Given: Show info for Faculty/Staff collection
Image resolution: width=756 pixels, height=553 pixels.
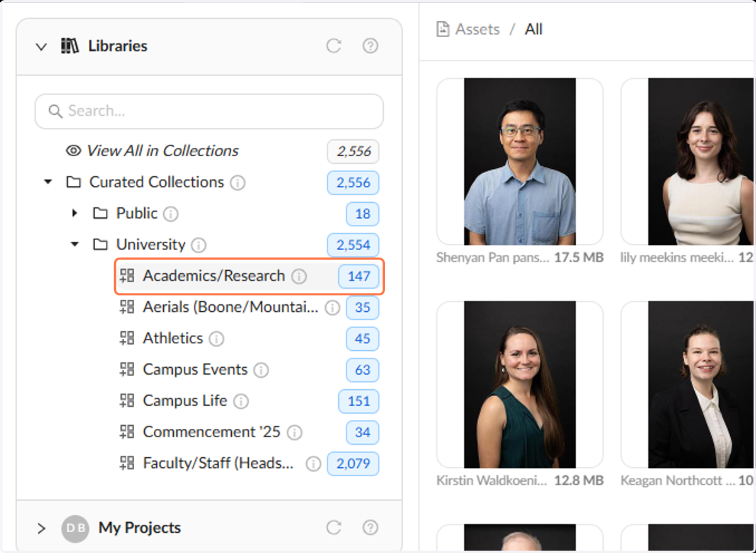Looking at the screenshot, I should 313,464.
